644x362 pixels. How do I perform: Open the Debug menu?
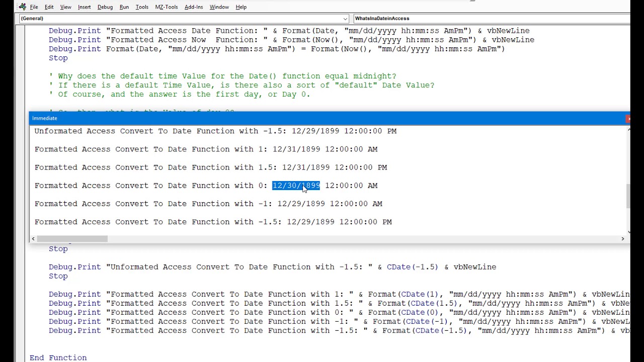click(x=105, y=7)
